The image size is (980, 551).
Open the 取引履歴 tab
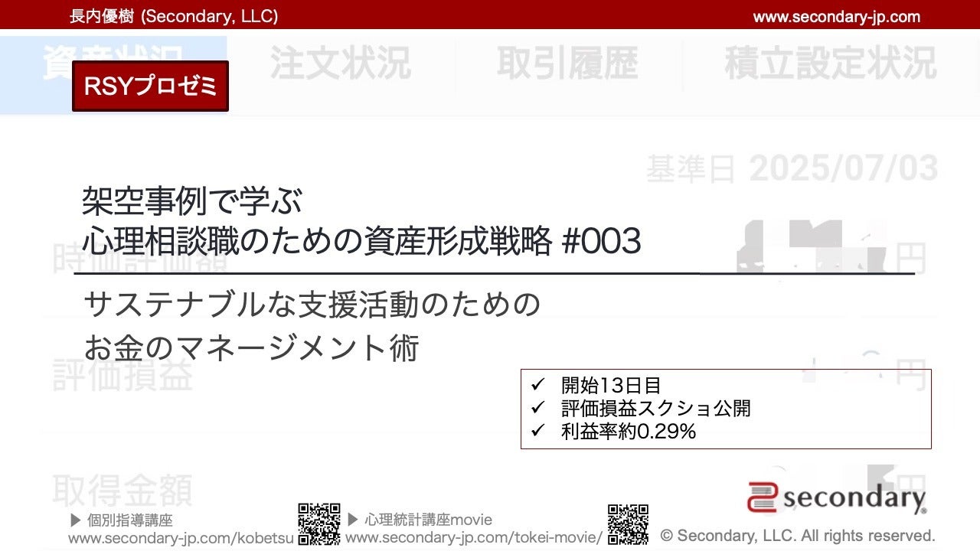tap(567, 64)
